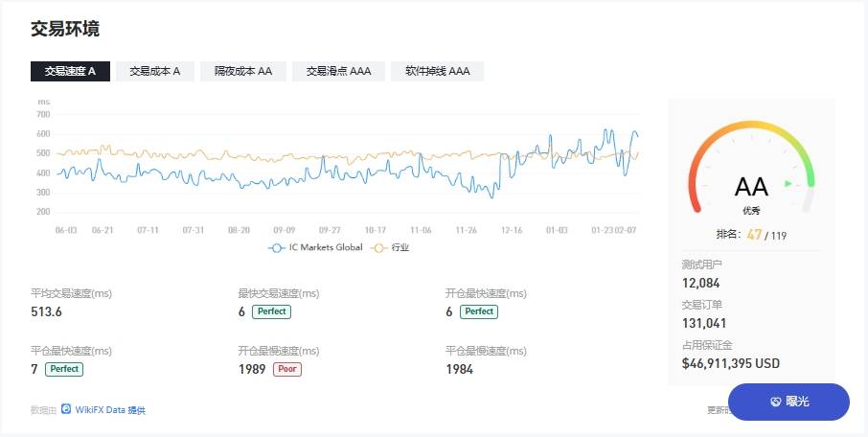
Task: Open the WikiFX Data 提供 link
Action: [110, 410]
